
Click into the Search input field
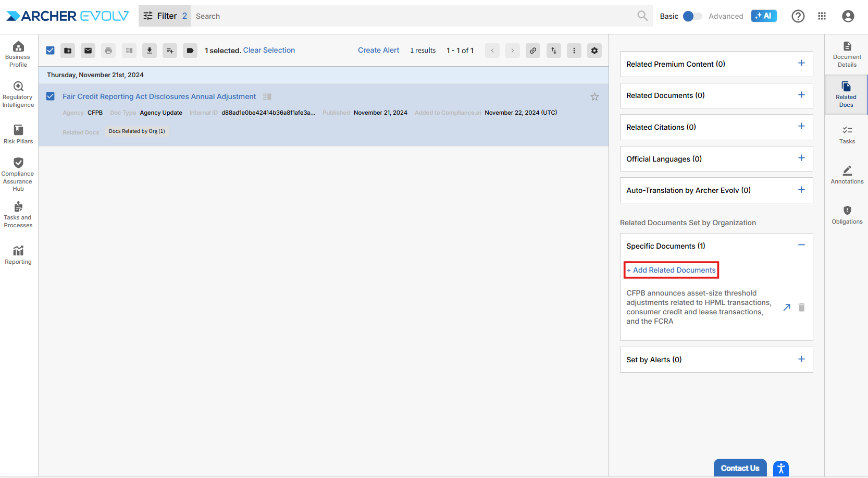(x=412, y=16)
